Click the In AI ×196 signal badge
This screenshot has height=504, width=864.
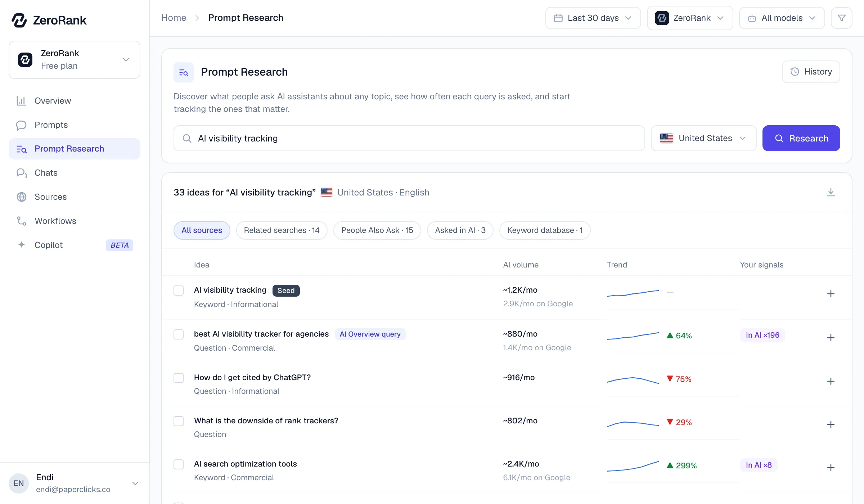762,335
